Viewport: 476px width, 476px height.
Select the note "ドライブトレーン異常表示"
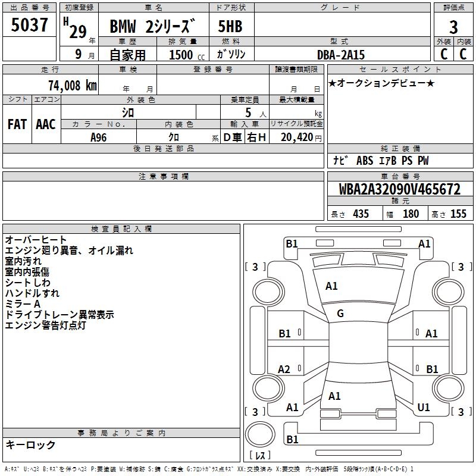tap(59, 315)
